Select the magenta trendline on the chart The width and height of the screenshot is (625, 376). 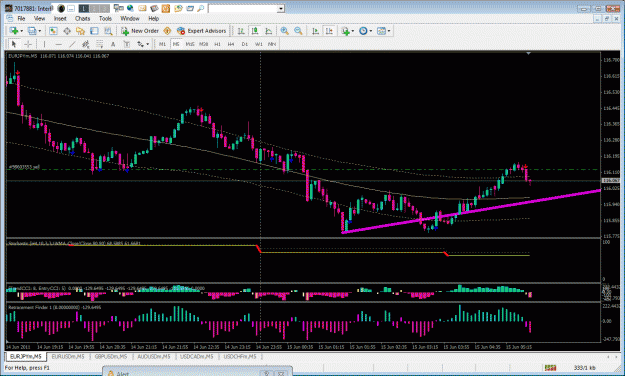[472, 211]
